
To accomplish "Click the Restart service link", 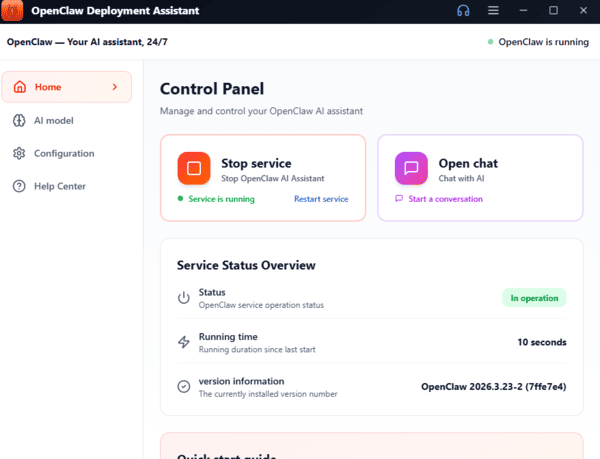I will point(321,199).
